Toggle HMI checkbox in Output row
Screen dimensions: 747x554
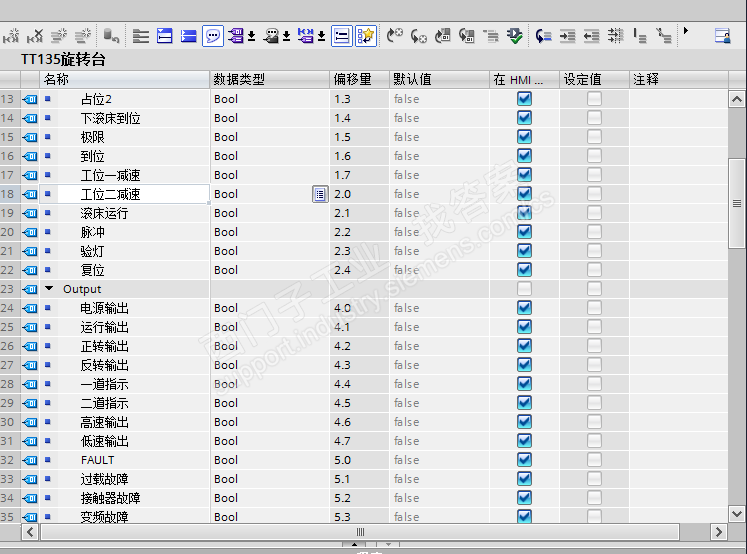tap(525, 289)
